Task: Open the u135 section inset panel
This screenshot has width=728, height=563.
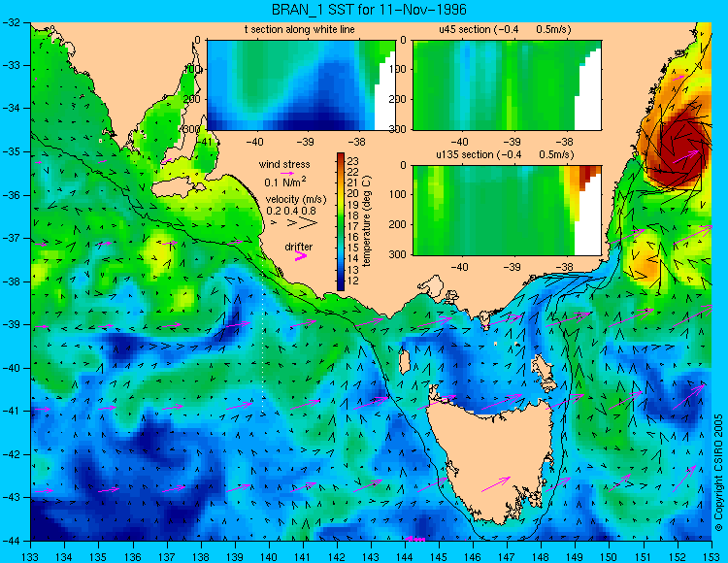Action: point(507,211)
